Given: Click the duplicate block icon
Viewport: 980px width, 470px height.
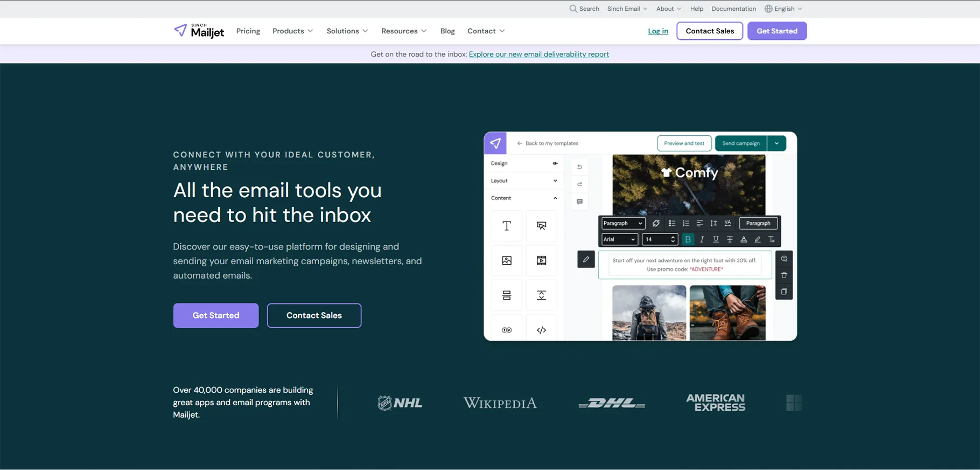Looking at the screenshot, I should [784, 292].
